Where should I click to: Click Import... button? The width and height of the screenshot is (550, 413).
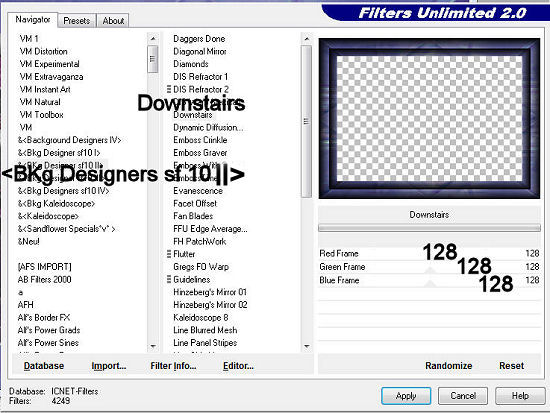pos(109,366)
